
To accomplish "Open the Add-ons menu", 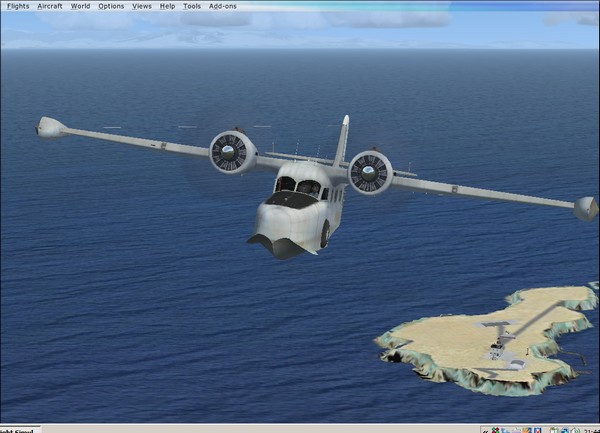I will pyautogui.click(x=223, y=6).
